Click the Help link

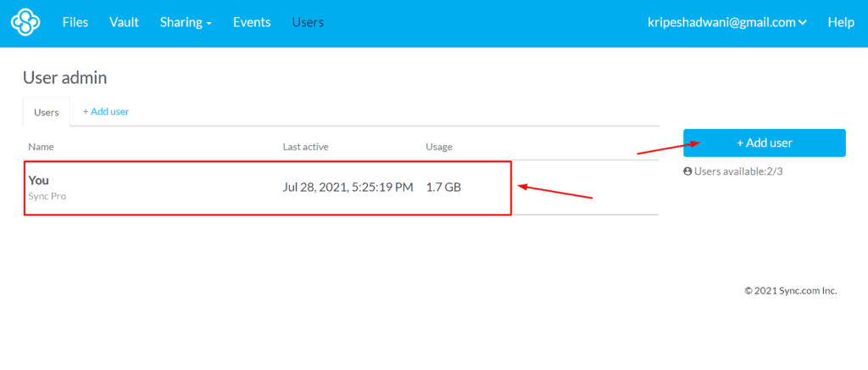click(x=840, y=23)
